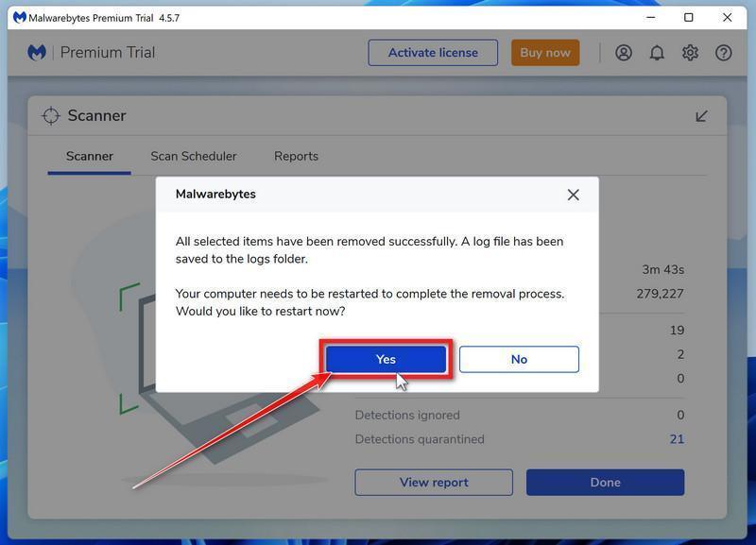Click the scan duration 3m 43s
The height and width of the screenshot is (545, 756).
[663, 269]
